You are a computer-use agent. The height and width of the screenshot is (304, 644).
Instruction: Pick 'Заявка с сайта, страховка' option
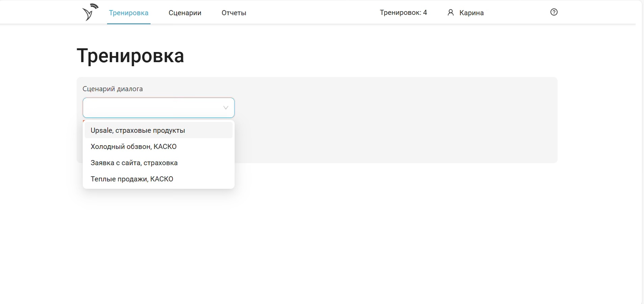click(x=134, y=163)
